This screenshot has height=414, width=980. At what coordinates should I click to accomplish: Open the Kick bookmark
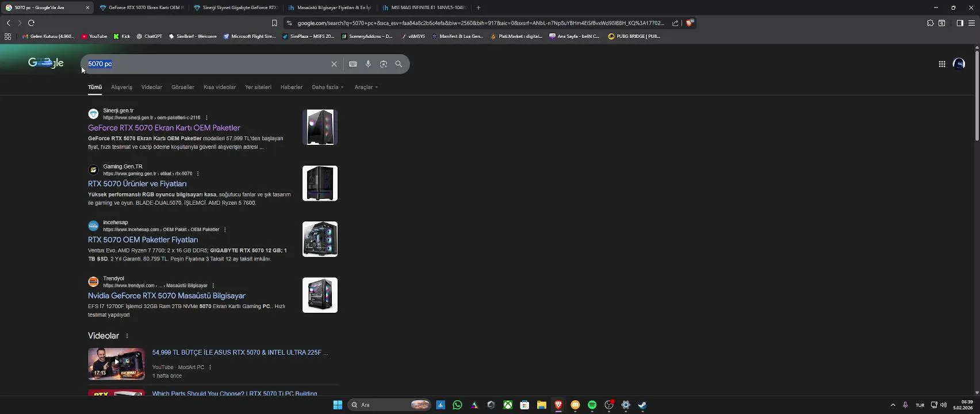122,36
